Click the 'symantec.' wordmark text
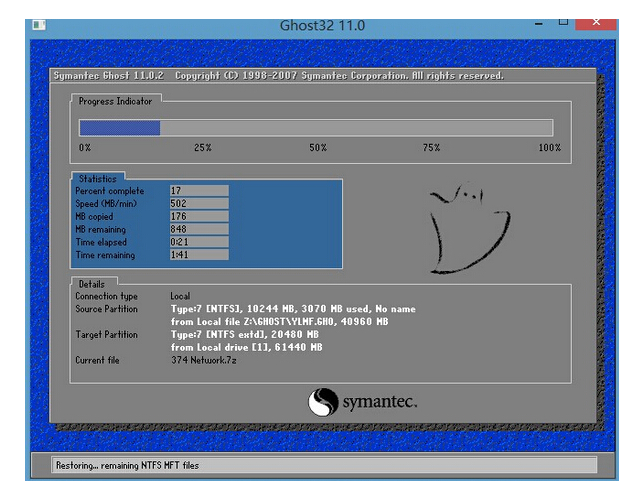 click(380, 402)
